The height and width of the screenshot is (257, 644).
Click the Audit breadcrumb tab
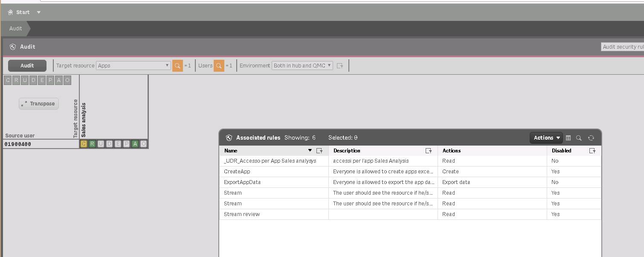point(16,29)
